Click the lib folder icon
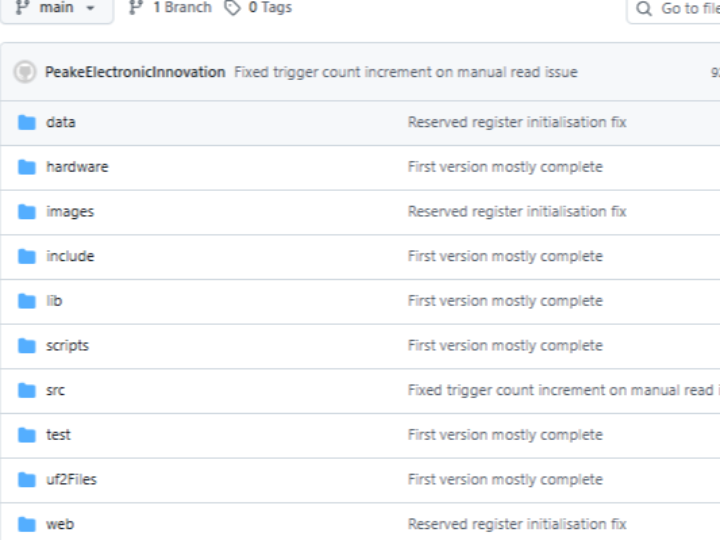 (27, 301)
